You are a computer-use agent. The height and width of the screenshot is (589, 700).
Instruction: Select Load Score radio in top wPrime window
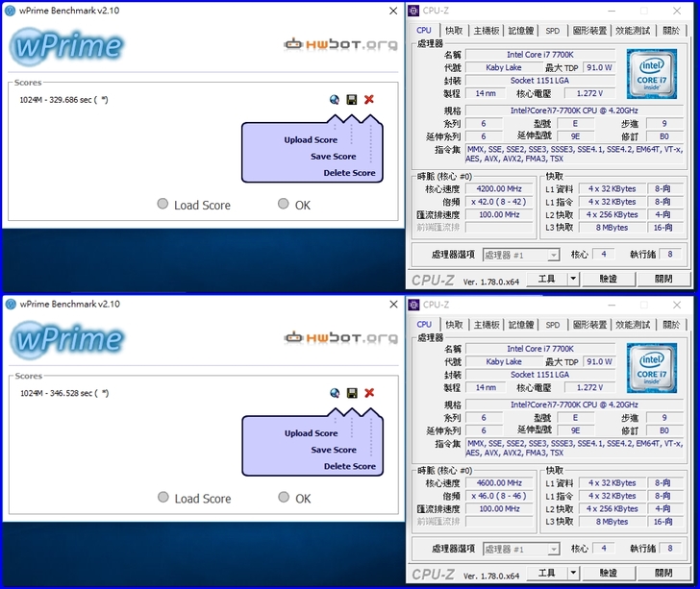[162, 204]
